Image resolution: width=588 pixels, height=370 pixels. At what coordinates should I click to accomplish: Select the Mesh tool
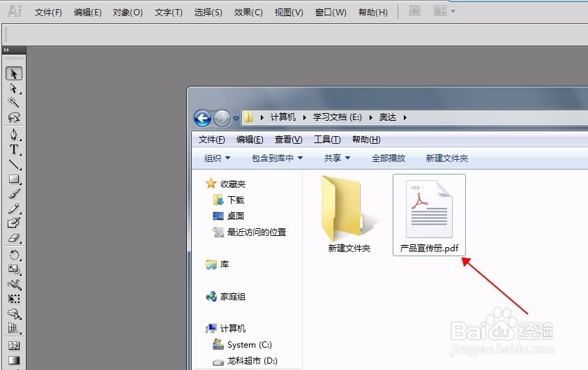pos(14,346)
